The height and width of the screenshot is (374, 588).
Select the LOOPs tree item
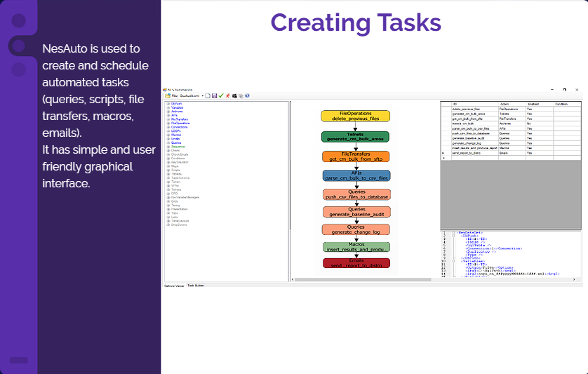coord(176,131)
